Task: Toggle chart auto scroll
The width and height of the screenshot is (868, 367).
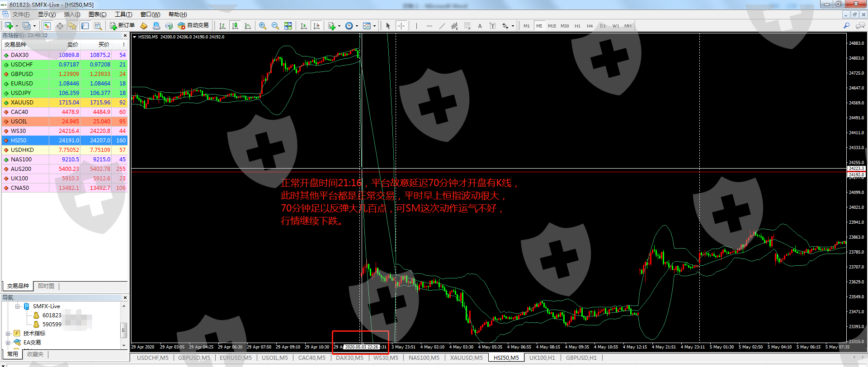Action: pos(304,26)
